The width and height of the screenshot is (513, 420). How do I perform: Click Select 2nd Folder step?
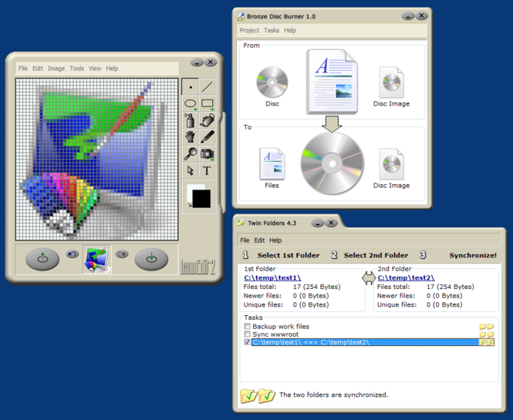(x=376, y=255)
